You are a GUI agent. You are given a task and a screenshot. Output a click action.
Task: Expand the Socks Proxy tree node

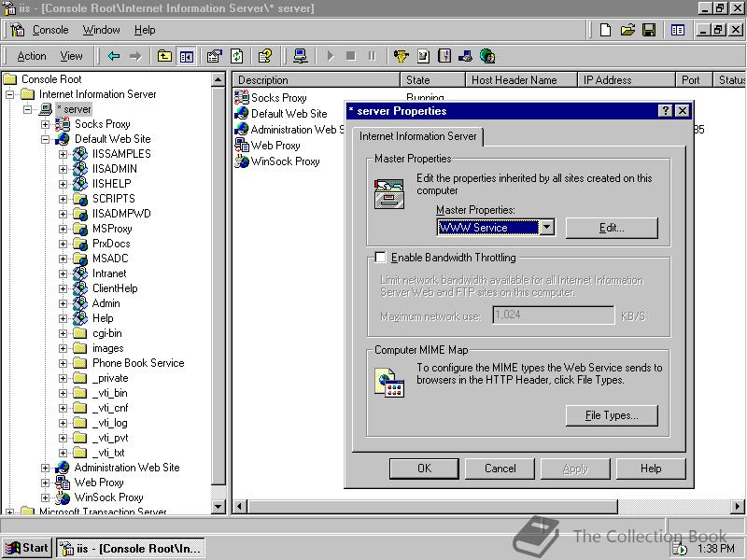coord(45,124)
